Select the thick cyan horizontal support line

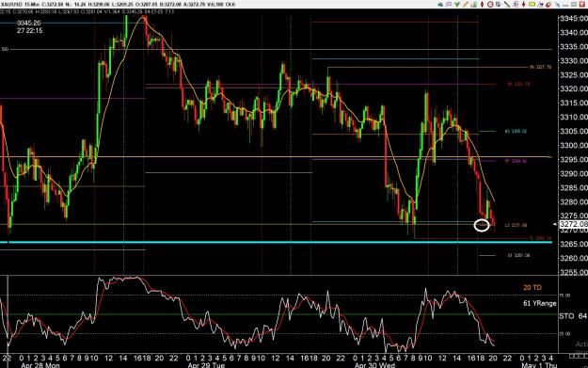click(276, 242)
